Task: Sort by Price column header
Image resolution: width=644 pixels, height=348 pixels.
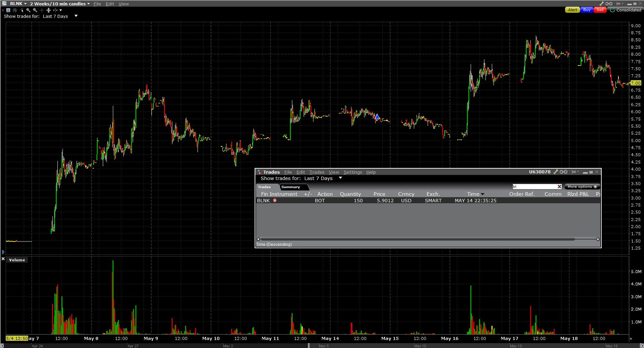Action: point(379,194)
